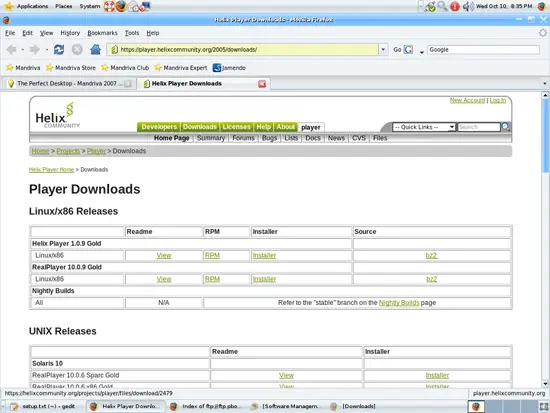The image size is (550, 413).
Task: Click the Helix site search magnifier icon
Action: 505,127
